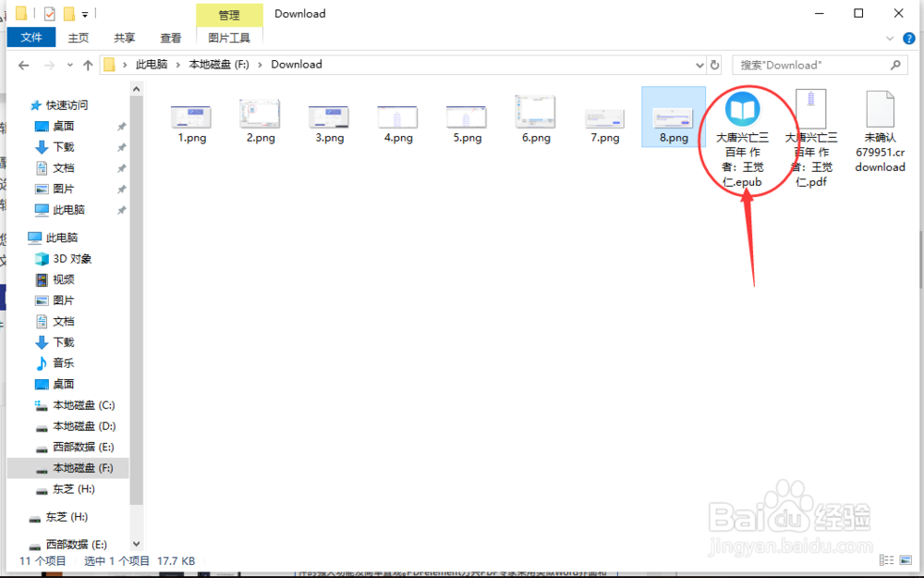Screen dimensions: 924x578
Task: Switch to large icons view icon
Action: coord(906,560)
